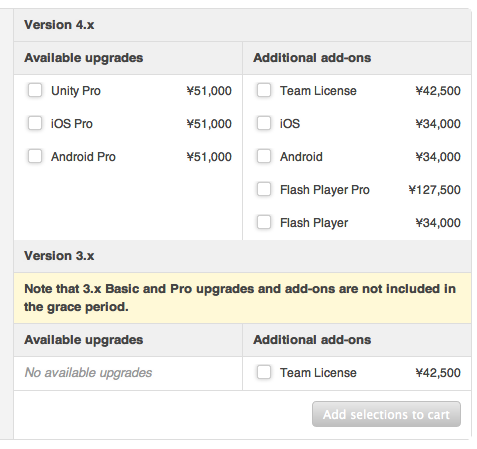Enable Team License add-on under Version 3.x
The image size is (477, 449).
point(264,372)
